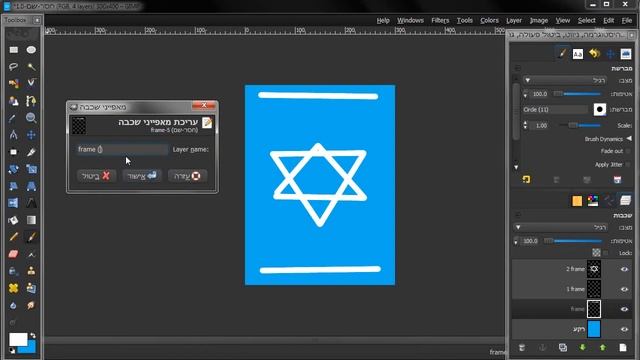Select the Clone stamp tool

(31, 271)
